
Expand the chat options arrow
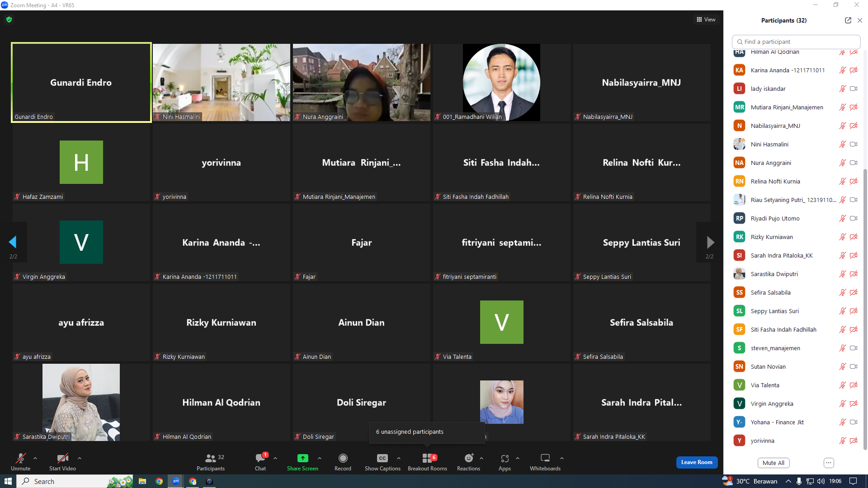(x=275, y=458)
